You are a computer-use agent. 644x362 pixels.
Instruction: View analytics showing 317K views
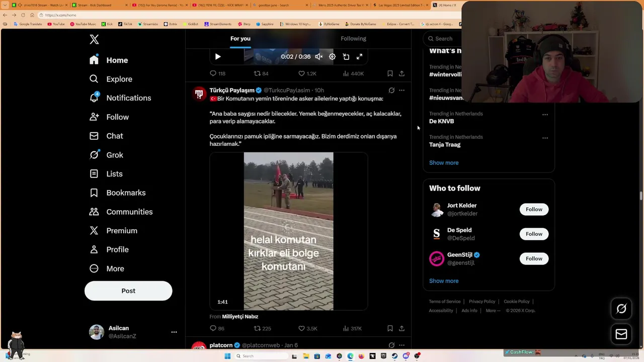352,328
